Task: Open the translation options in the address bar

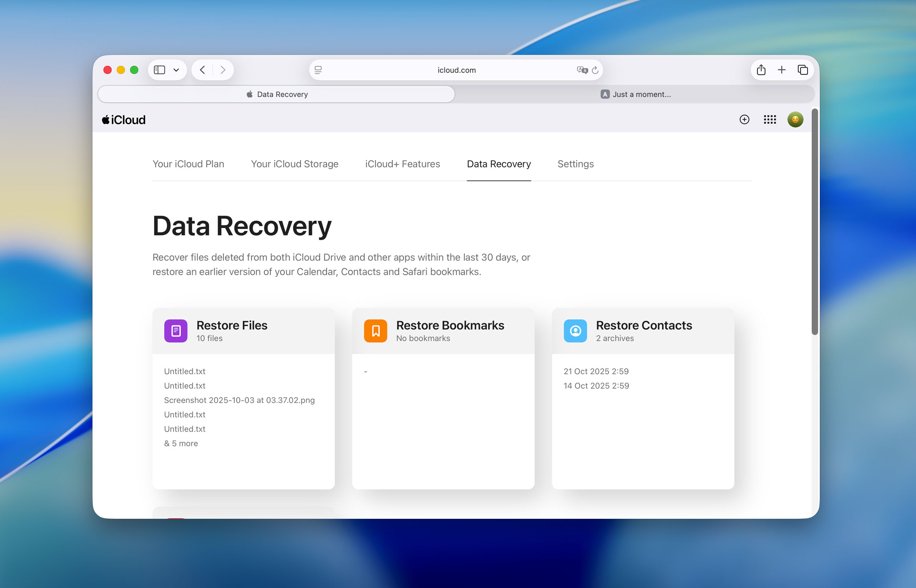Action: (x=582, y=70)
